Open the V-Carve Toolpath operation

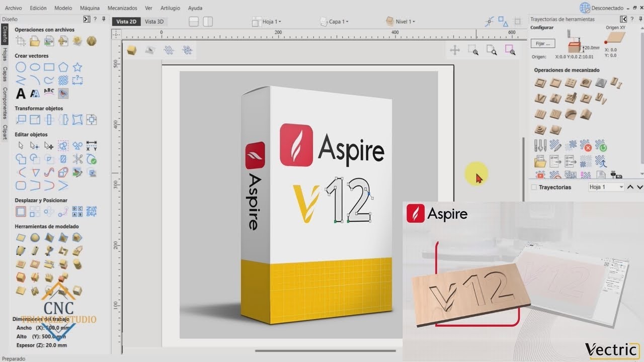[x=541, y=99]
